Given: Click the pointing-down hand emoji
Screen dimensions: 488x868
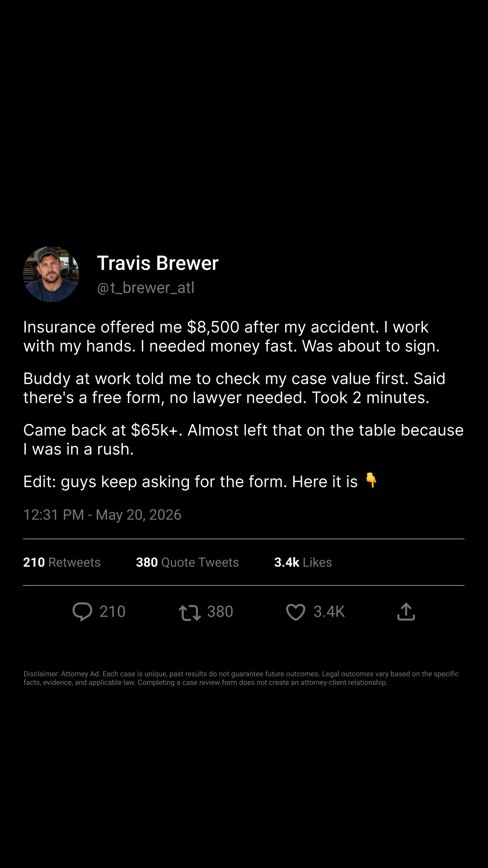Looking at the screenshot, I should pyautogui.click(x=371, y=480).
